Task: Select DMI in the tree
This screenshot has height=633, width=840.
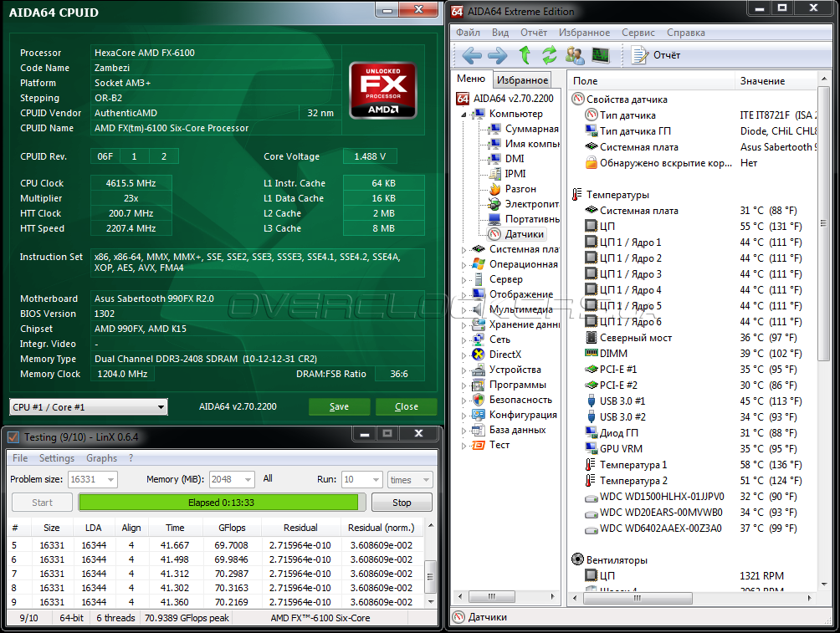Action: tap(515, 159)
